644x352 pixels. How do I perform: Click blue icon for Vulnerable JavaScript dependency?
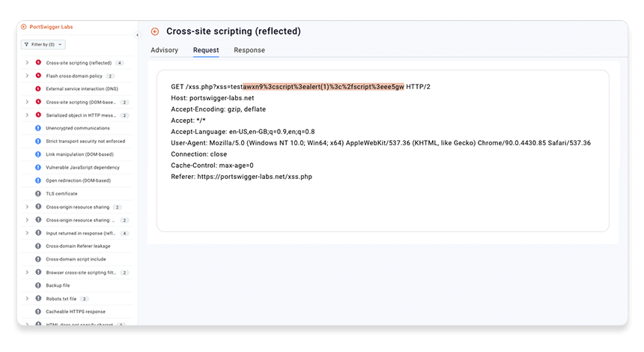38,167
